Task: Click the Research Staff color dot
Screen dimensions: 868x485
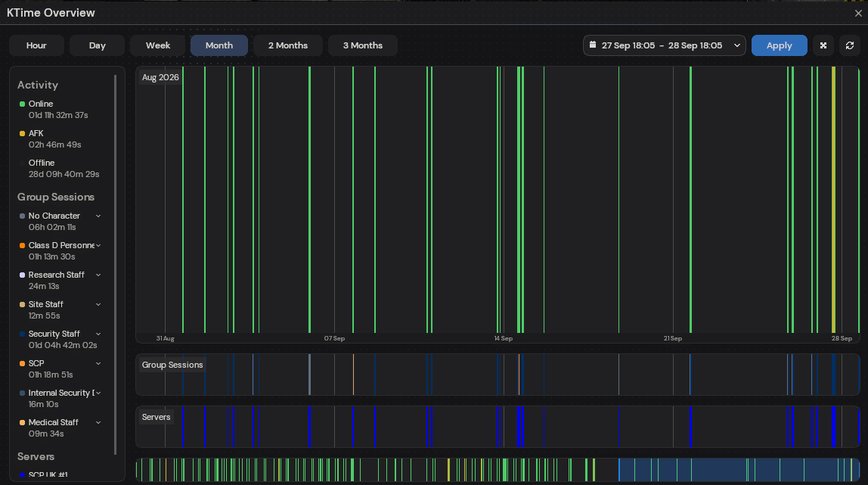Action: pyautogui.click(x=22, y=275)
